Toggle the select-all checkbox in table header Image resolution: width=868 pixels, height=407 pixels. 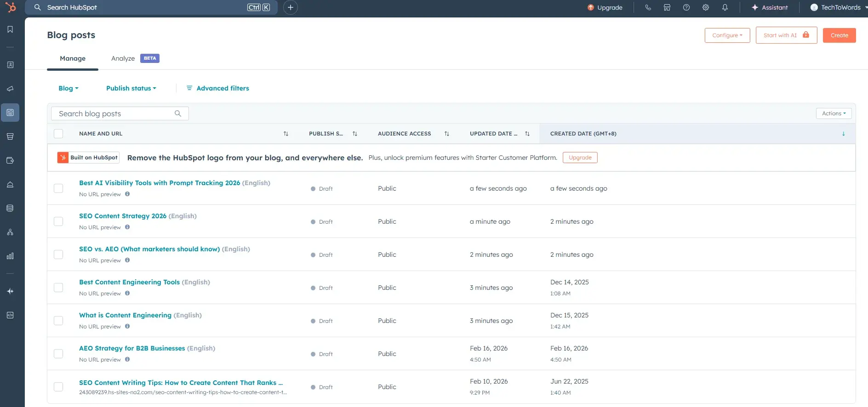(x=58, y=134)
